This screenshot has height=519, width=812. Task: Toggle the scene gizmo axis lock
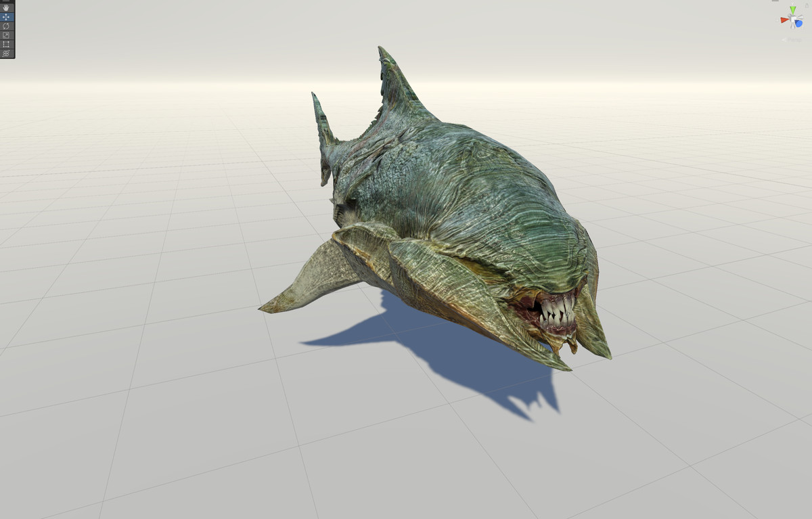point(807,5)
